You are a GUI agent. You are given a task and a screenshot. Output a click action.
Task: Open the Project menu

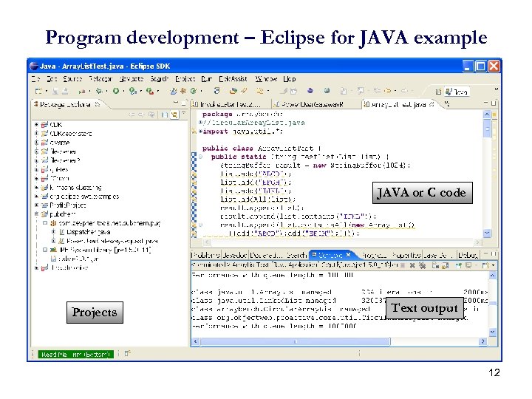185,79
